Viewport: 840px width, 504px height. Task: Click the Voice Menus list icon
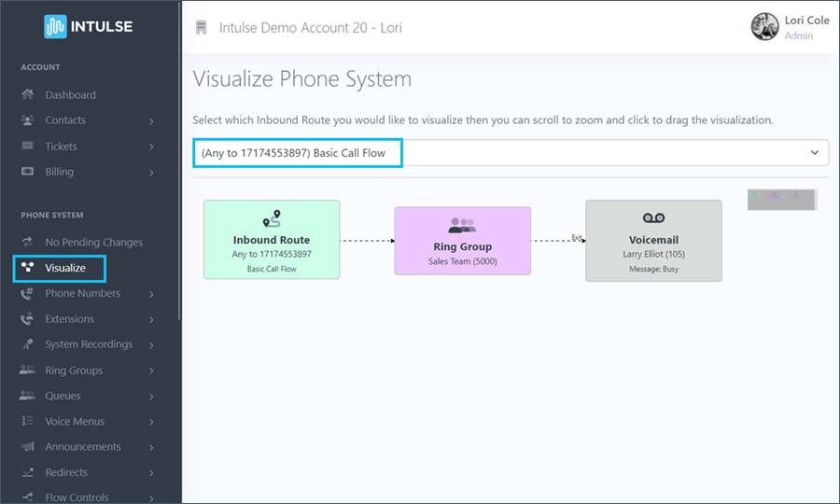click(27, 421)
